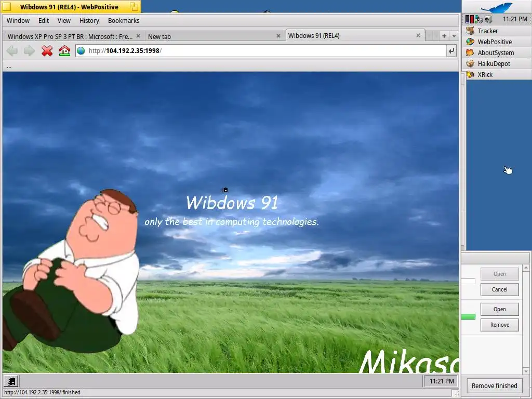Go back with the Back arrow
Screen dimensions: 532x399
(12, 51)
